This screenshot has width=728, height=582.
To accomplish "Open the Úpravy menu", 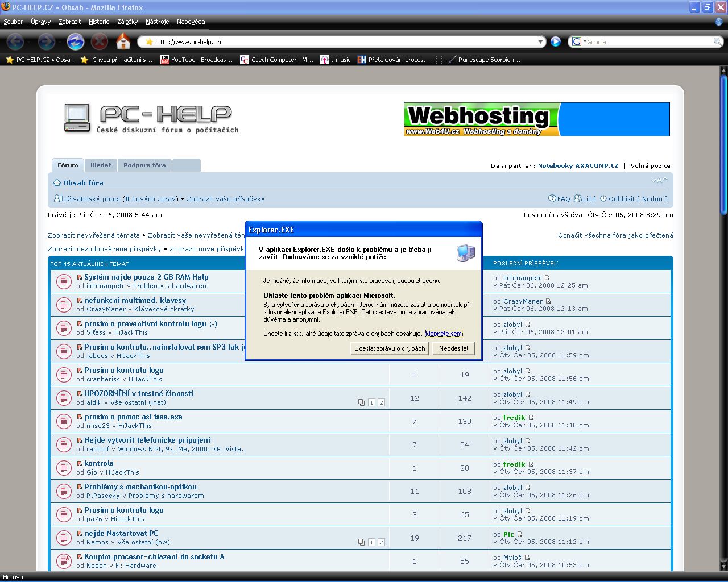I will coord(41,22).
